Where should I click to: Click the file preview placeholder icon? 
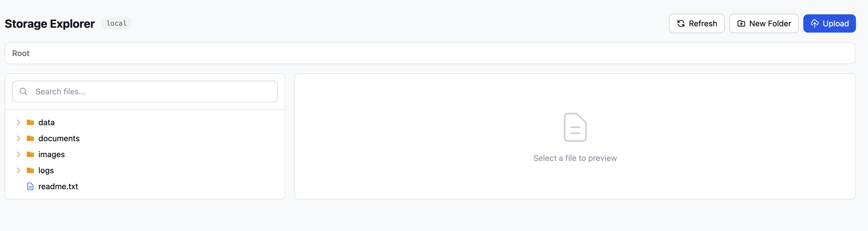[x=575, y=127]
